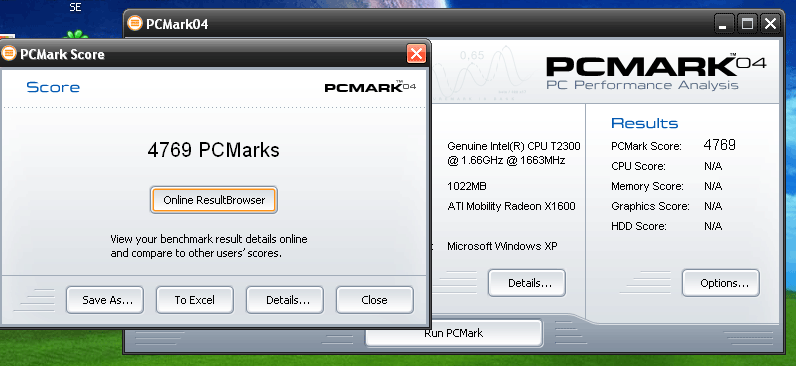Click the "Genuine Intel(R) CPU T2300" text

pyautogui.click(x=514, y=146)
